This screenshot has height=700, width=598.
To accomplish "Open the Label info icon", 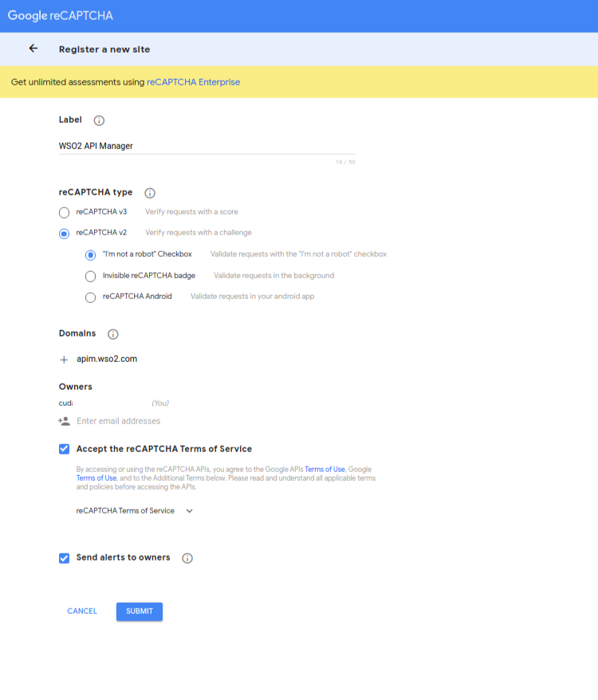I will 99,120.
